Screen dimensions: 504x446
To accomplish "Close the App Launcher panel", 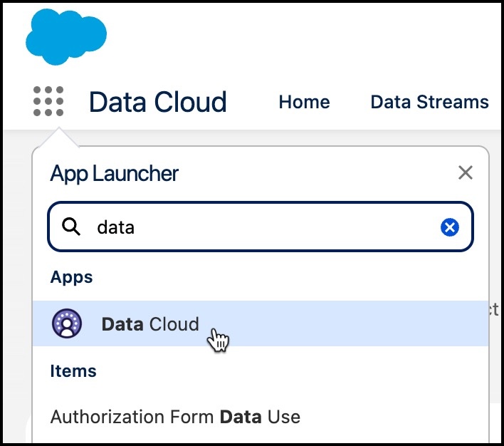I will 466,172.
